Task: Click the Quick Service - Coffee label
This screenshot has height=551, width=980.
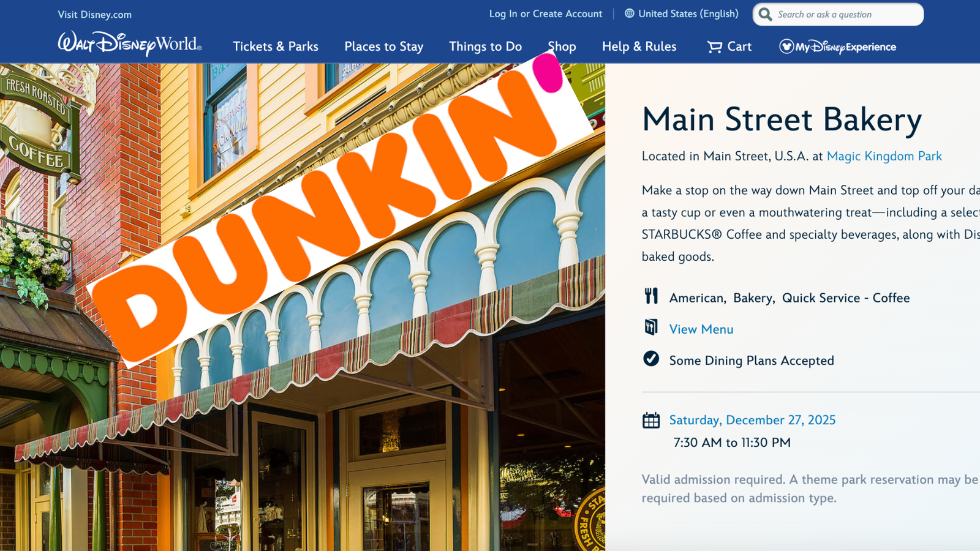Action: 846,298
